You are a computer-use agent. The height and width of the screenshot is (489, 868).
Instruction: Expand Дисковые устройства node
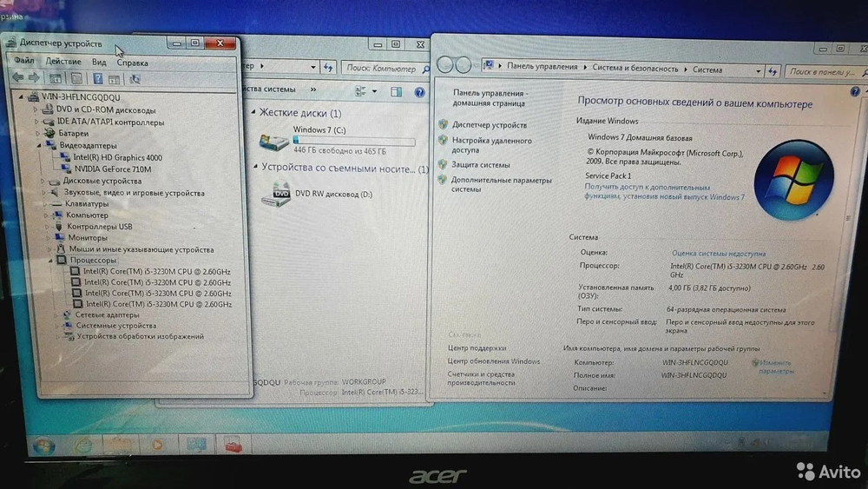click(43, 181)
